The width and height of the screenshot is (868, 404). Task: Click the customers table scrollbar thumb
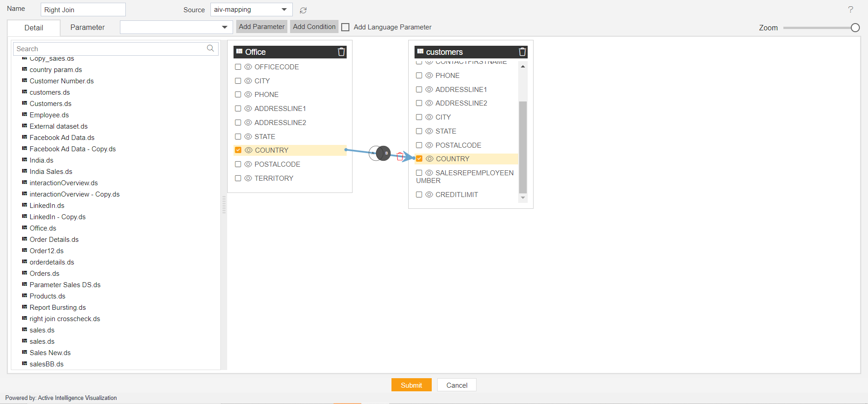pyautogui.click(x=523, y=147)
